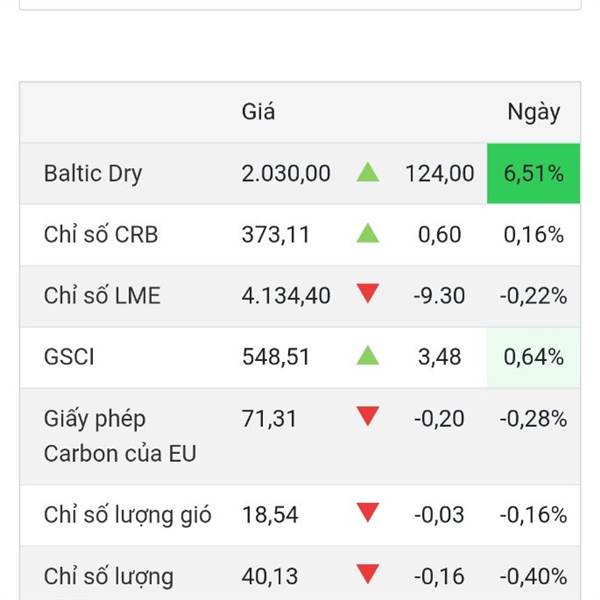Sort by the Giá column header
This screenshot has width=600, height=600.
(x=258, y=112)
